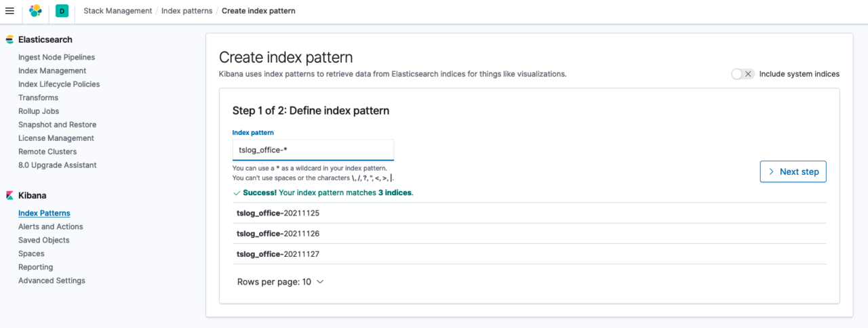Open 8.0 Upgrade Assistant

coord(58,166)
